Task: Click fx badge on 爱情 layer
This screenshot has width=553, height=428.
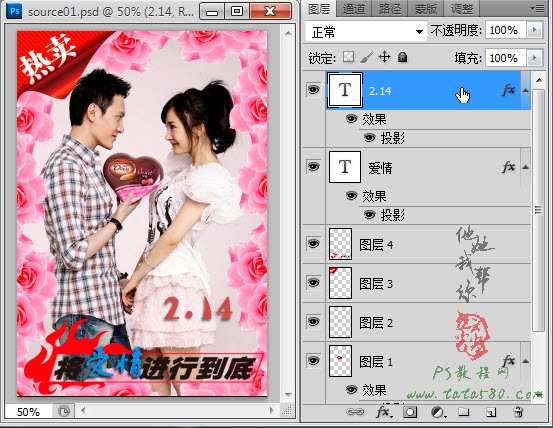Action: (x=508, y=167)
